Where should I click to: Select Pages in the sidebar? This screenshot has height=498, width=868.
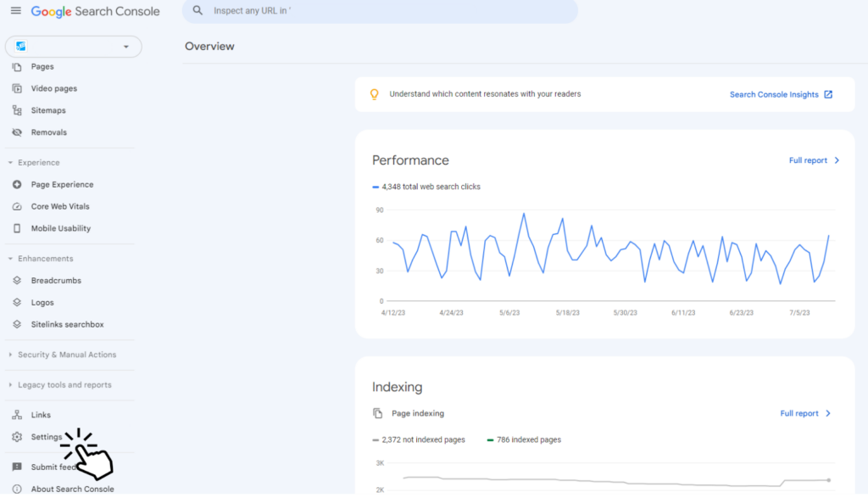42,66
